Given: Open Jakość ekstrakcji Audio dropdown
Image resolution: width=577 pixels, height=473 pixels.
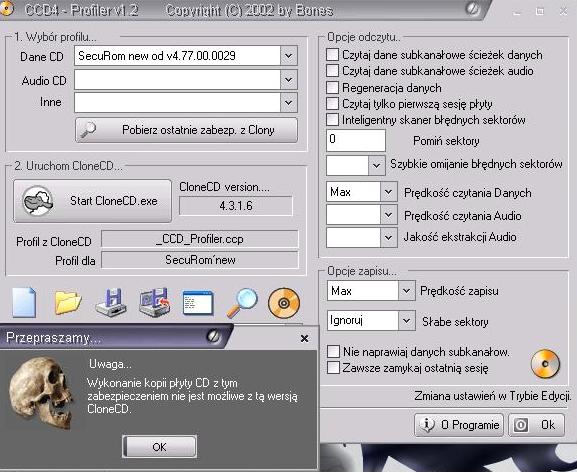Looking at the screenshot, I should click(388, 237).
